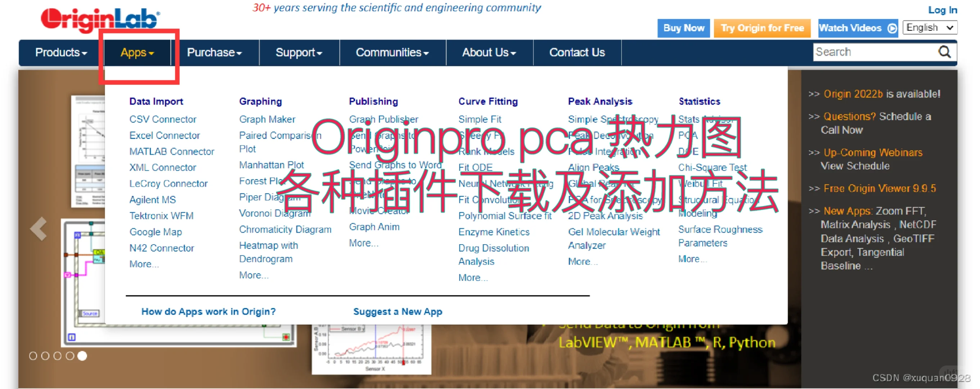Screen dimensions: 980x389
Task: Click the search magnifier icon
Action: [x=945, y=52]
